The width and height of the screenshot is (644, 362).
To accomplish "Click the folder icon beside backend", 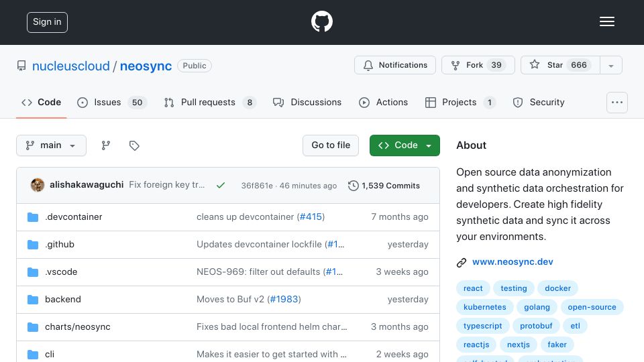I will click(33, 300).
